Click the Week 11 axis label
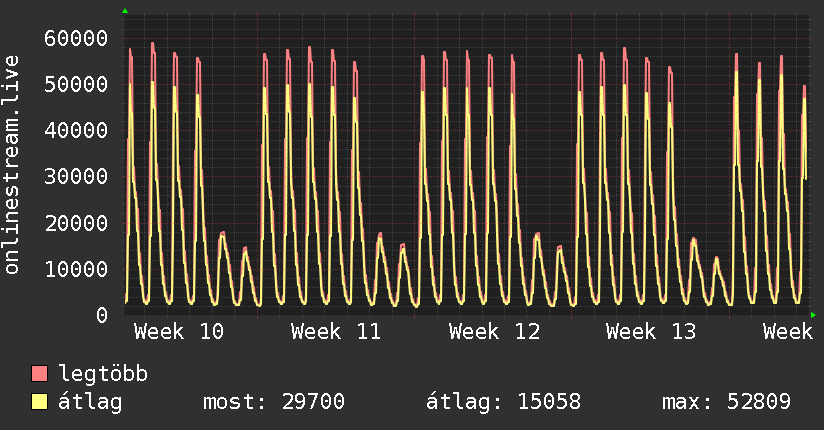The image size is (824, 430). (x=336, y=332)
